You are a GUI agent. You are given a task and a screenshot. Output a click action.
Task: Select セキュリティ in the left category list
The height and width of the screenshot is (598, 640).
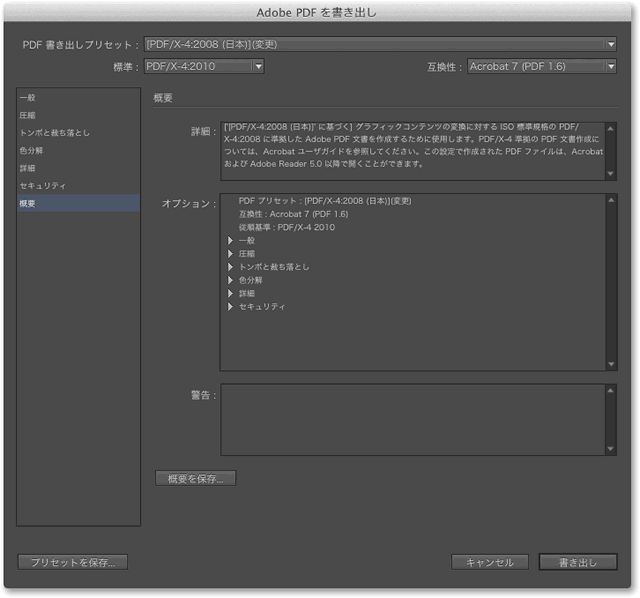coord(42,186)
